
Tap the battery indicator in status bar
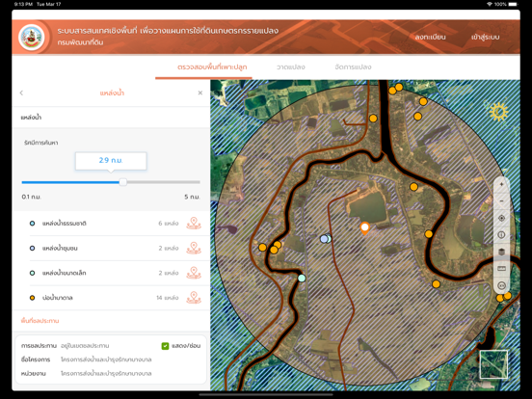point(514,4)
